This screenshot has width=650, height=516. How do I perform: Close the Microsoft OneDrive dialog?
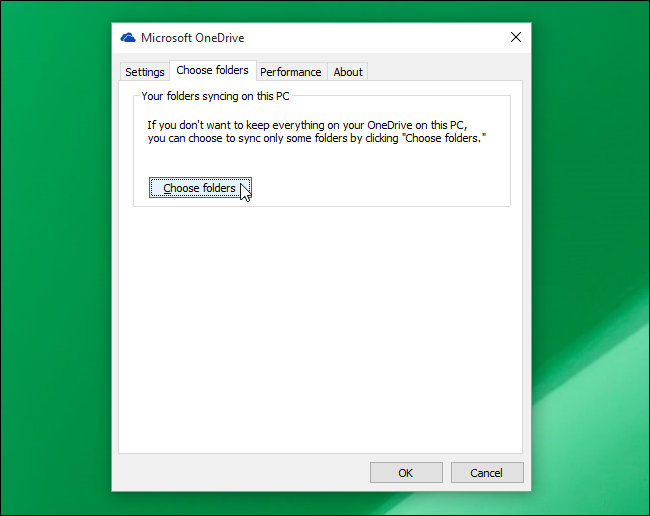click(x=516, y=37)
